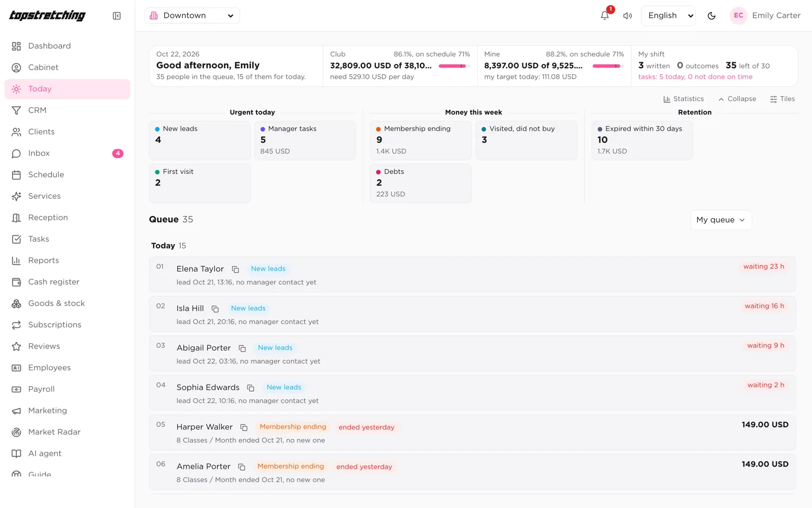
Task: Copy Elena Taylor's name icon
Action: pos(235,269)
